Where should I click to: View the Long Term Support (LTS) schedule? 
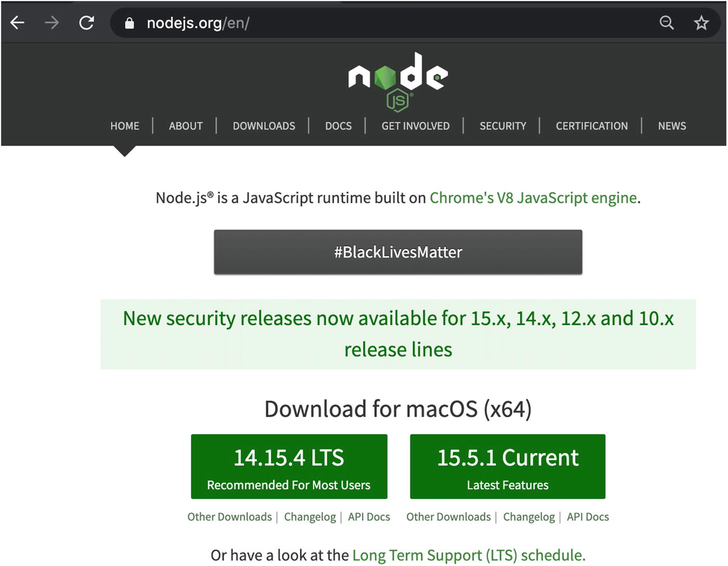tap(469, 555)
